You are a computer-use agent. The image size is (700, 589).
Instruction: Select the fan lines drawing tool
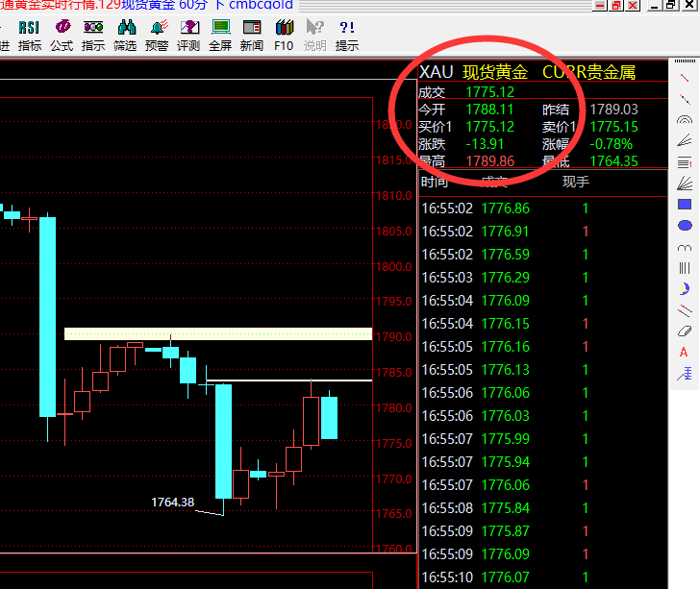point(685,140)
